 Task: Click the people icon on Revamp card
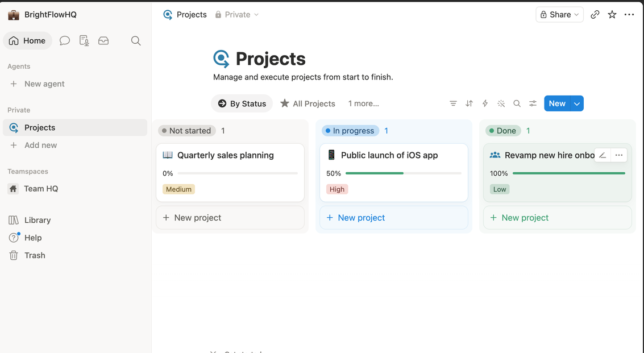coord(495,155)
